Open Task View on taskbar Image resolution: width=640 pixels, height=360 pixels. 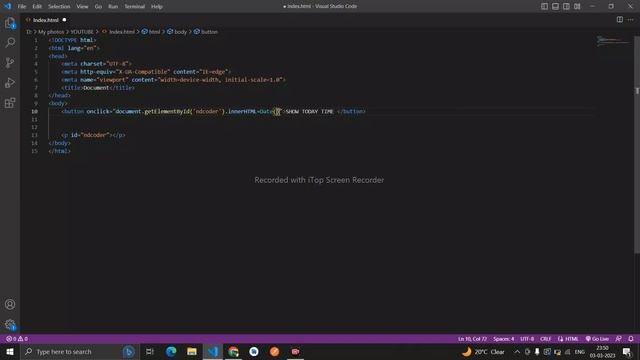coord(150,351)
